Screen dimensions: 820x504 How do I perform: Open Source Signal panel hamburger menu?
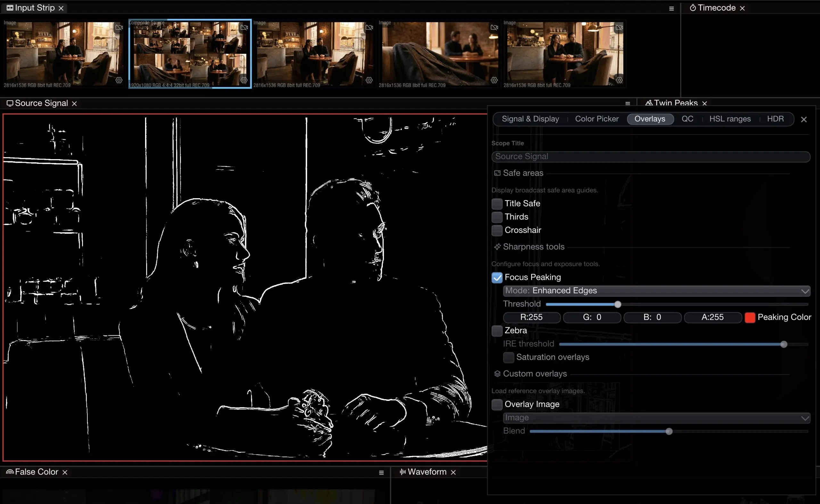627,104
